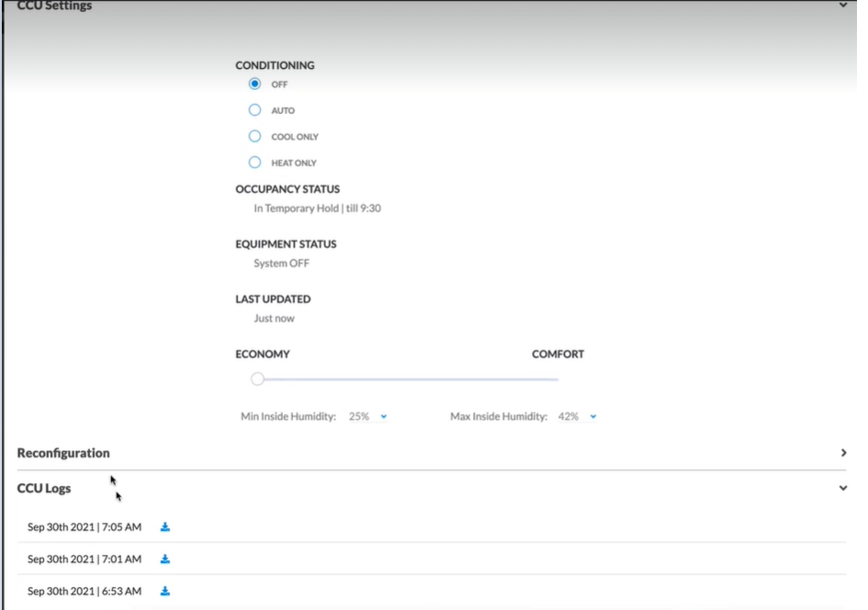
Task: Click 'In Temporary Hold | till 9:30' text
Action: point(317,209)
